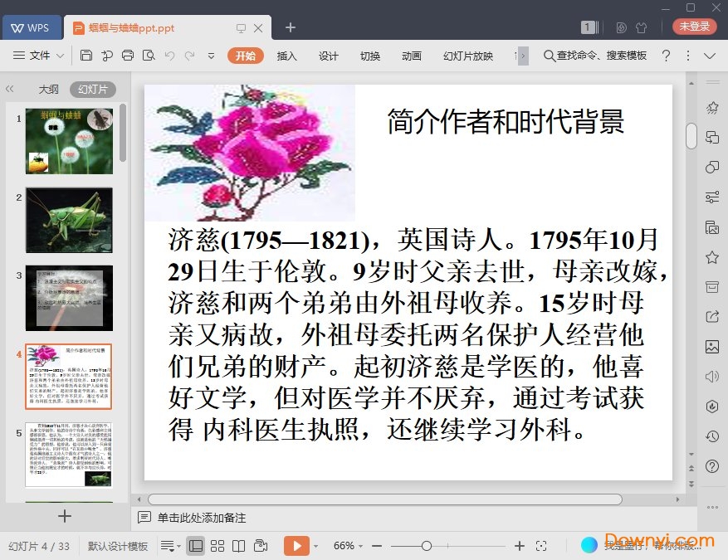Screen dimensions: 728x560
Task: Open Print Preview from the quick toolbar
Action: point(149,56)
